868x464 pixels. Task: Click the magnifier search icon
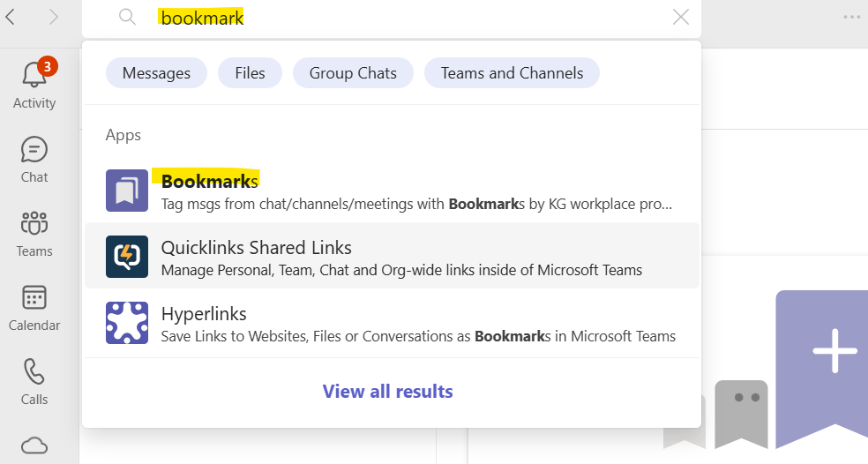[127, 17]
